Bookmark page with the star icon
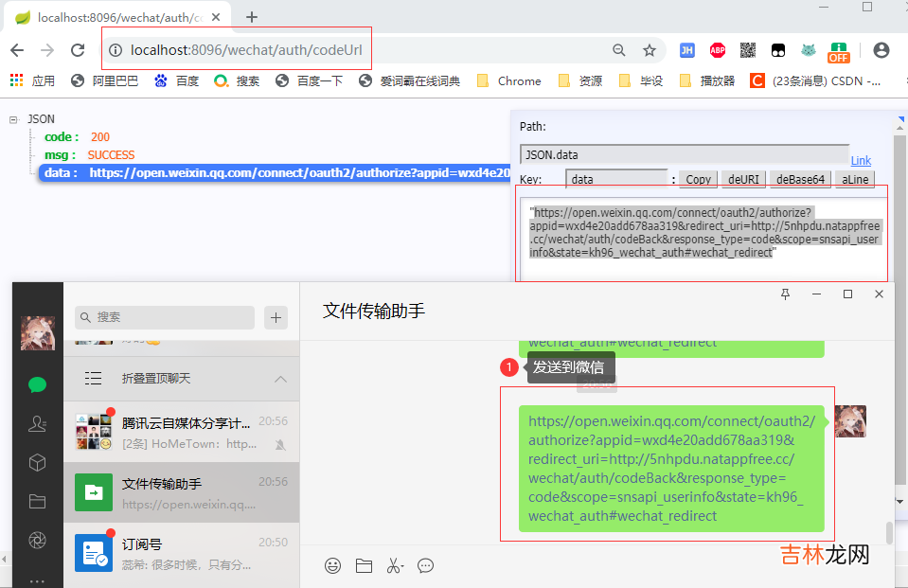 650,50
